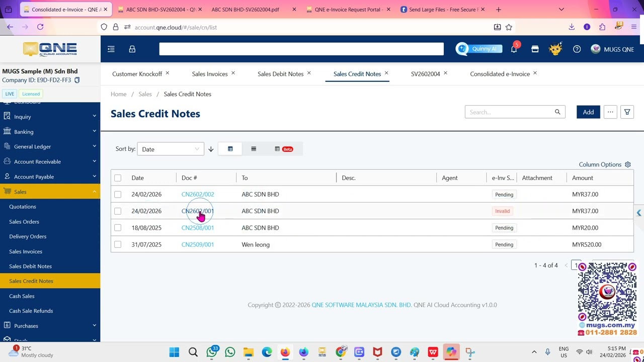Tick checkbox for CN2602/001
The height and width of the screenshot is (362, 644).
pyautogui.click(x=118, y=211)
